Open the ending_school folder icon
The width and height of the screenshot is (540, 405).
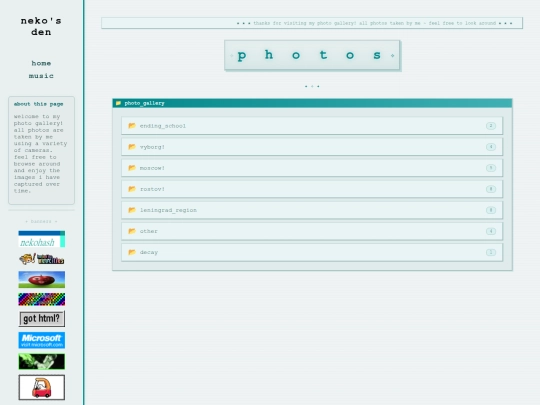(x=132, y=126)
